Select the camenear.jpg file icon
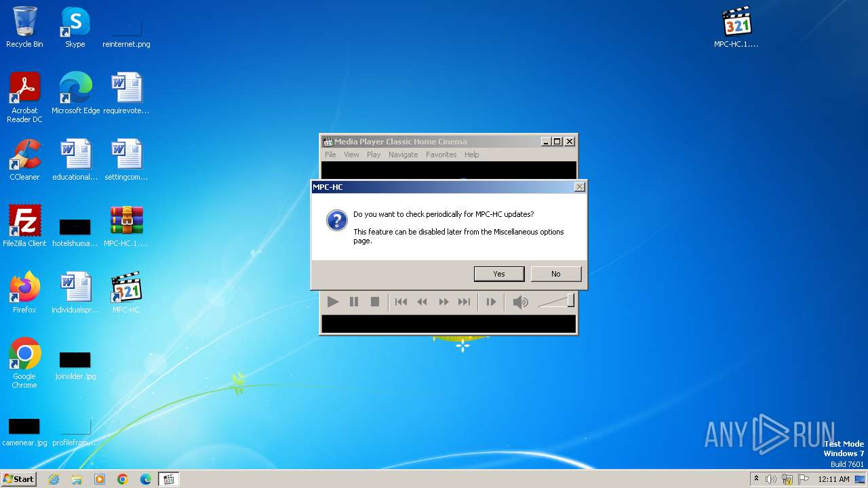Image resolution: width=868 pixels, height=488 pixels. [24, 431]
